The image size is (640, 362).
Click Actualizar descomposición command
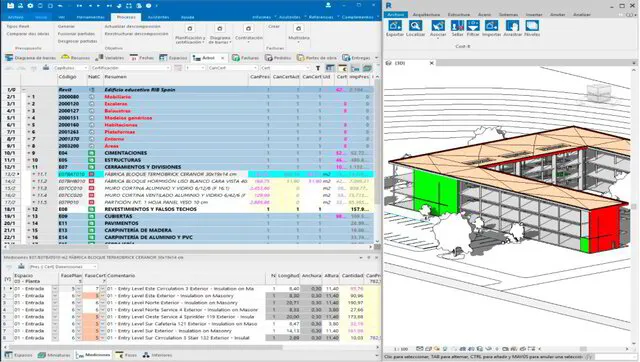coord(133,26)
